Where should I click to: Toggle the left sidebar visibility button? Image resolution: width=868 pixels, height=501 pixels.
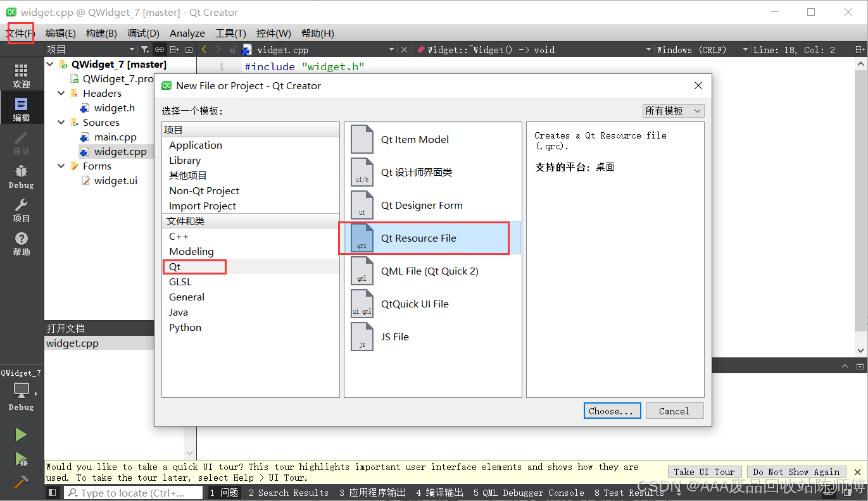pos(53,492)
